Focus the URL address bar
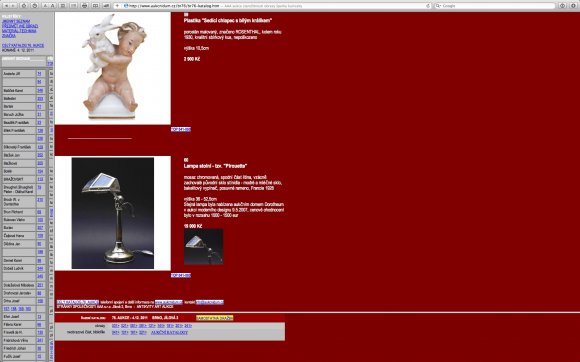The height and width of the screenshot is (362, 580). pyautogui.click(x=277, y=6)
